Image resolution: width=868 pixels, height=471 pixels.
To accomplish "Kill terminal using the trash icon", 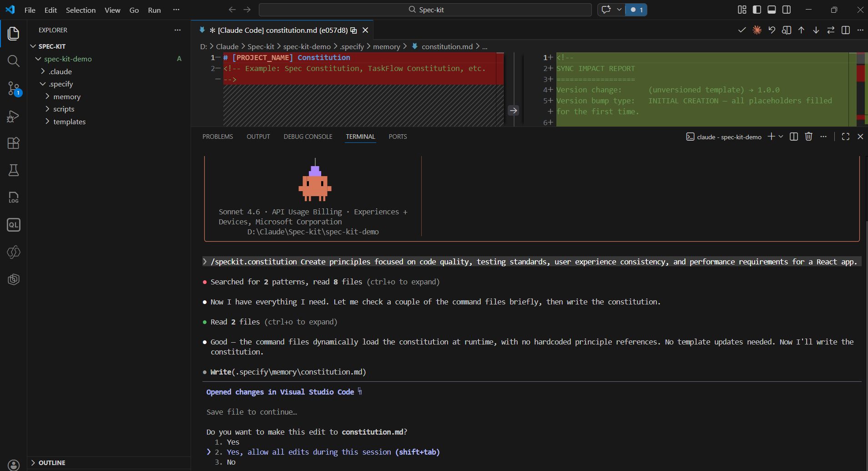I will (808, 137).
